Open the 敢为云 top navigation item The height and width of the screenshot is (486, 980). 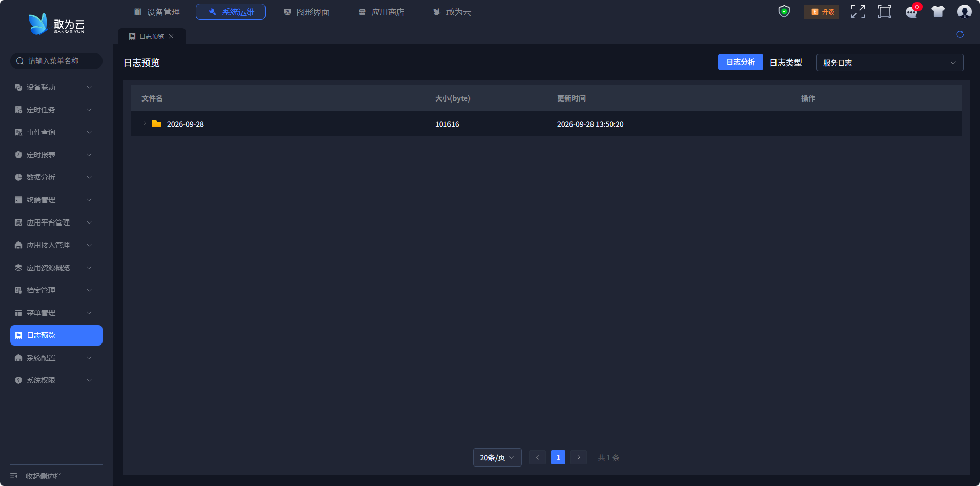click(x=452, y=12)
